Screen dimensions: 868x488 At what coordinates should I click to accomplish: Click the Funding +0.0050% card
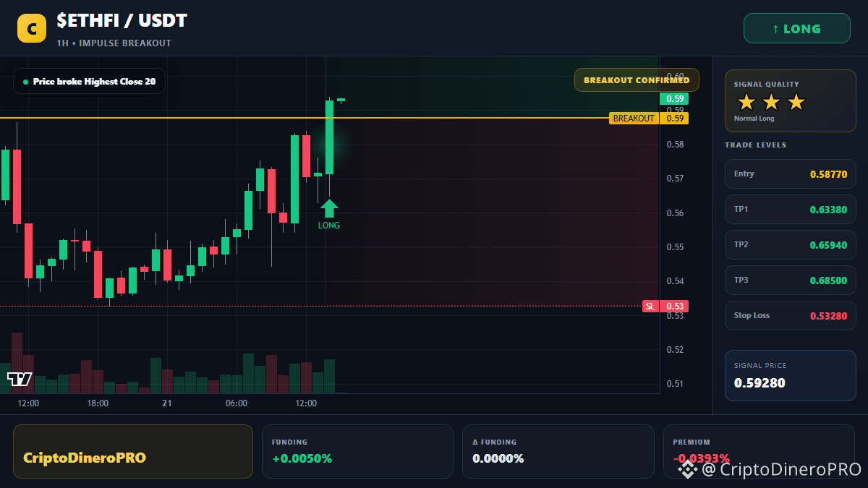click(357, 451)
